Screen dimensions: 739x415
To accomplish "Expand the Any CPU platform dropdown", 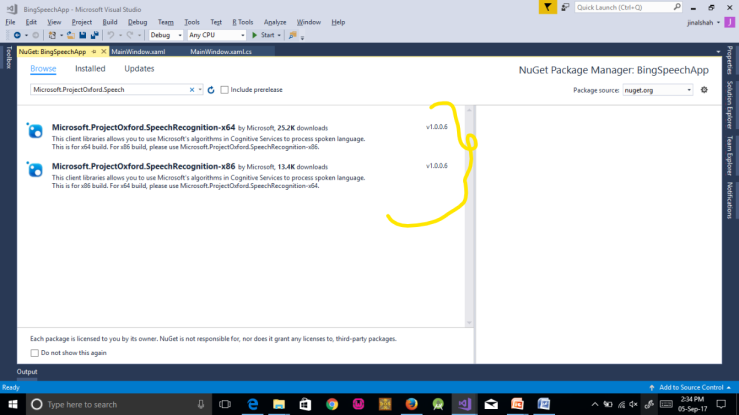I will pyautogui.click(x=216, y=35).
